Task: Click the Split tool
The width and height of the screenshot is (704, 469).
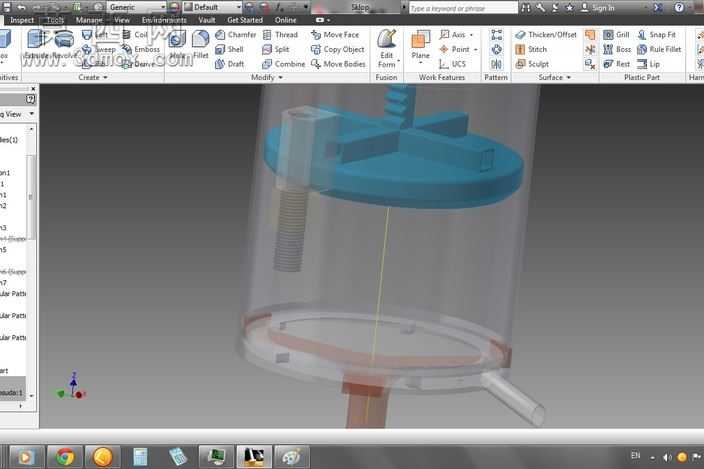Action: [x=276, y=49]
